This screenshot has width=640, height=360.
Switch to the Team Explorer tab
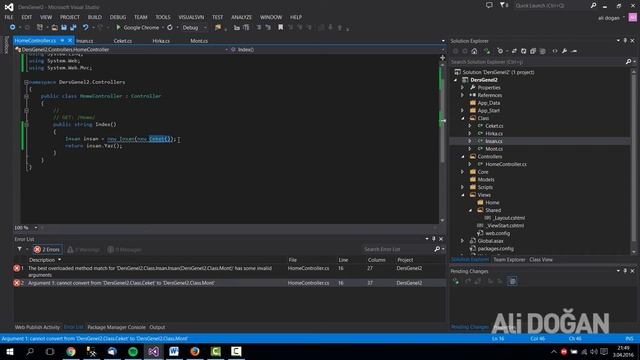click(509, 260)
